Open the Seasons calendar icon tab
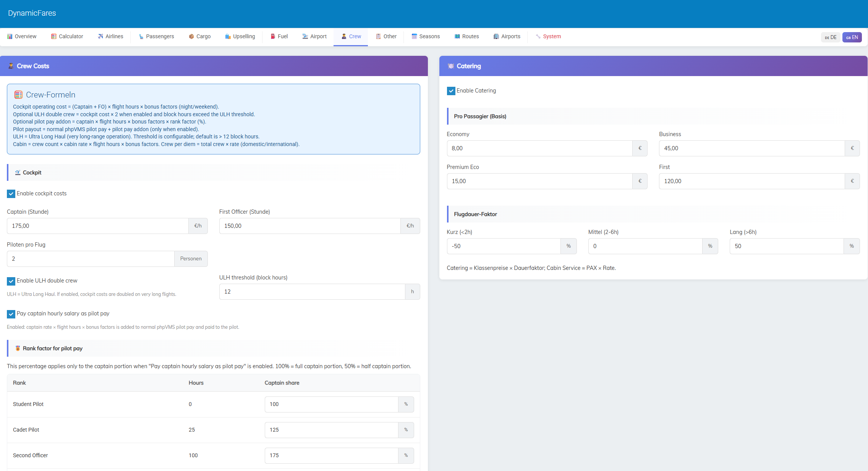 click(414, 36)
